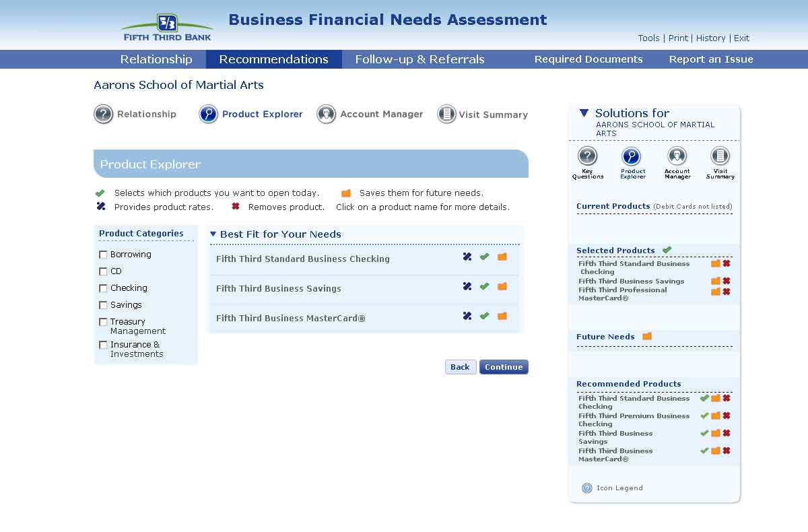Select recommended Premium Business Checking checkmark
Viewport: 808px width, 532px height.
click(704, 415)
